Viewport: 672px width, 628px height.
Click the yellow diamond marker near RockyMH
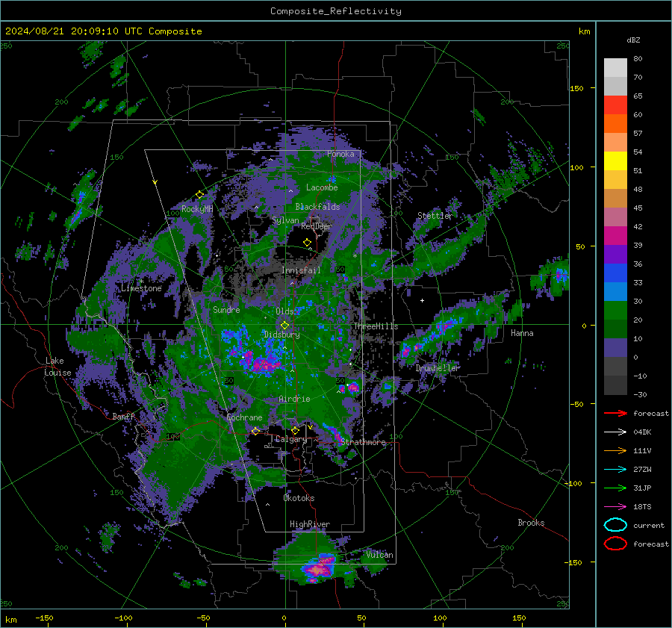click(199, 195)
